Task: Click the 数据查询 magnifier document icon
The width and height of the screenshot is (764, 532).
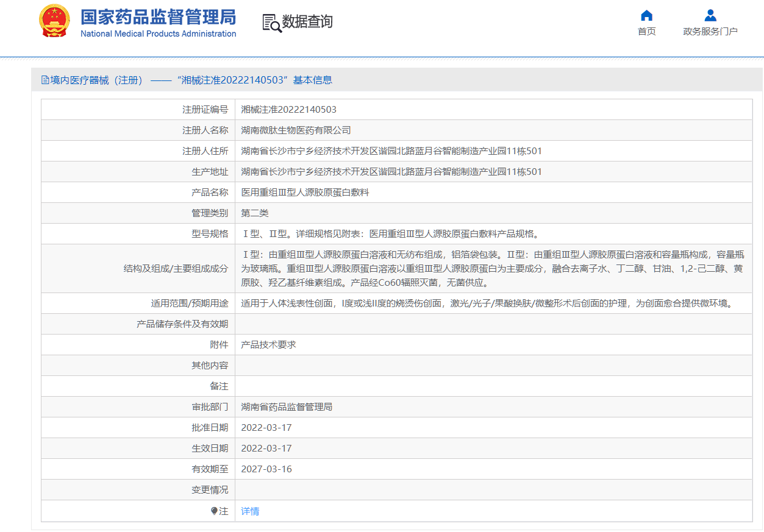Action: pos(271,23)
